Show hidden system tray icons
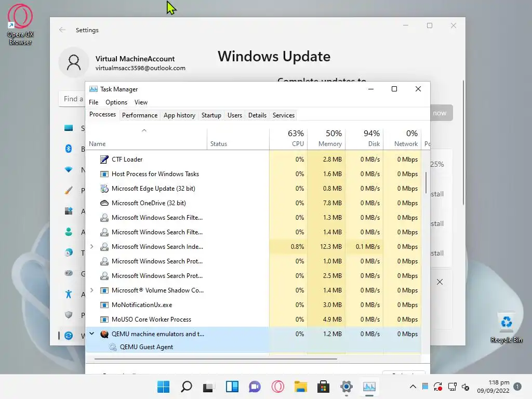The image size is (532, 399). [x=413, y=387]
